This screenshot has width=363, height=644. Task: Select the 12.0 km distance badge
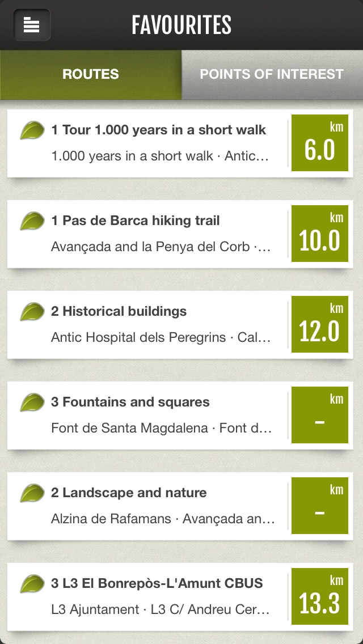[x=320, y=324]
